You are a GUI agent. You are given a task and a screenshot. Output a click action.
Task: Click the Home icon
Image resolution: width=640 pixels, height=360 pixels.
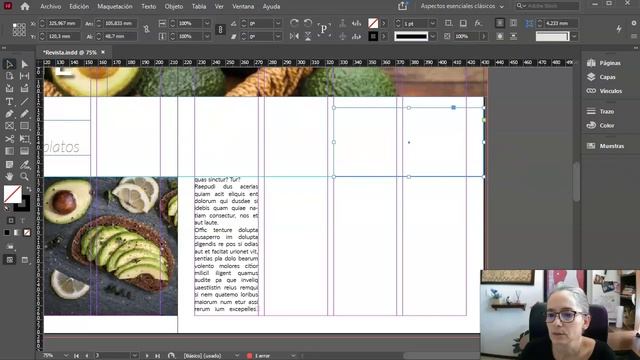pos(25,6)
